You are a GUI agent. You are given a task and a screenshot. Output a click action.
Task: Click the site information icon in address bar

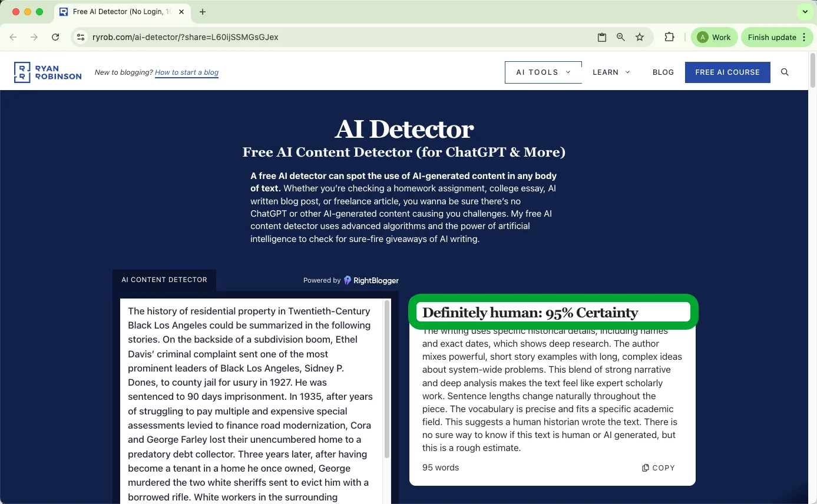pos(80,37)
